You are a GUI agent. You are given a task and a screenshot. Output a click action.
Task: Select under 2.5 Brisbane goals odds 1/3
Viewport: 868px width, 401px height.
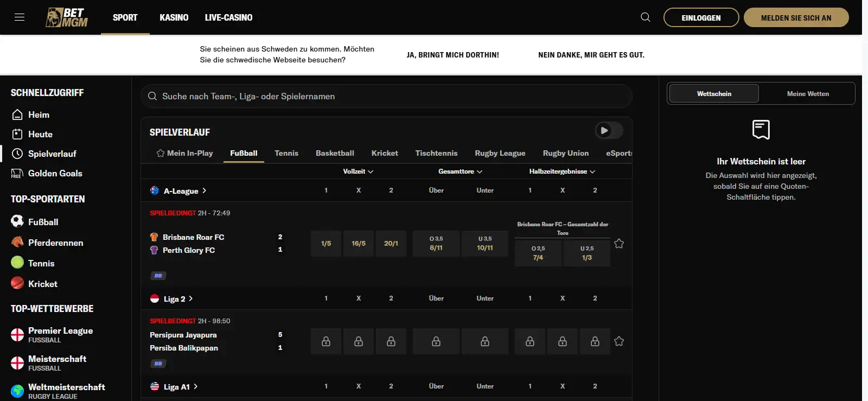click(587, 253)
